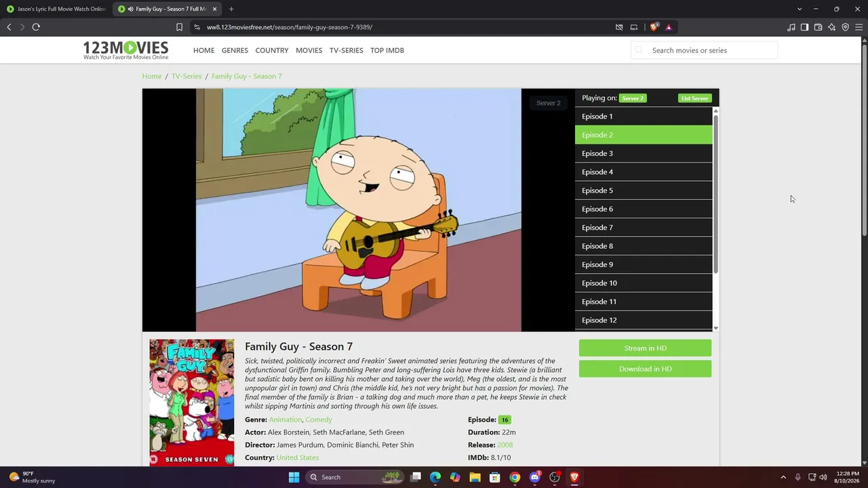Select Episode 2
Screen dimensions: 868x488
point(644,135)
